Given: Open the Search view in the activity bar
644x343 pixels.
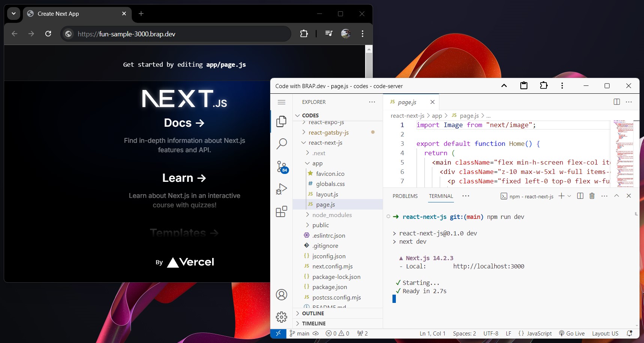Looking at the screenshot, I should (282, 144).
